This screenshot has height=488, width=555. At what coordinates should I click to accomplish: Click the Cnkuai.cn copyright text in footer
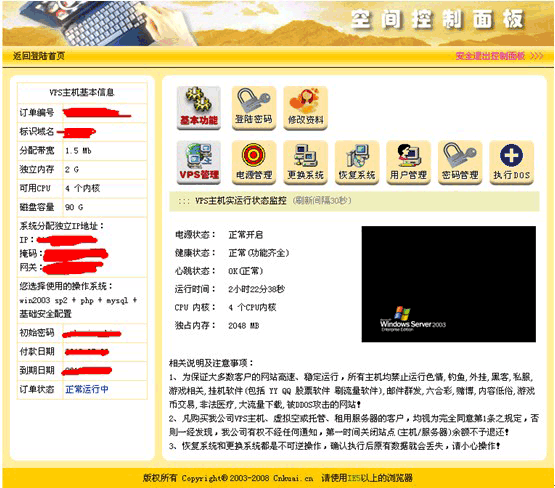pos(293,478)
